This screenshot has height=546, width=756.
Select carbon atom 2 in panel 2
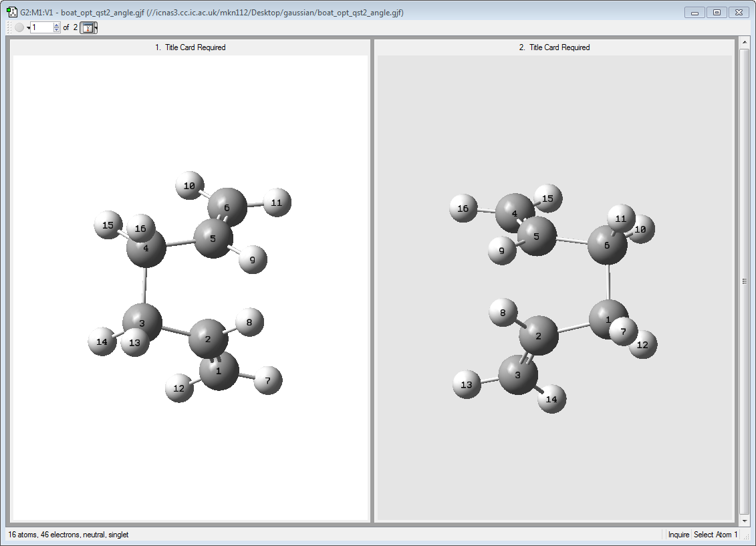(539, 336)
